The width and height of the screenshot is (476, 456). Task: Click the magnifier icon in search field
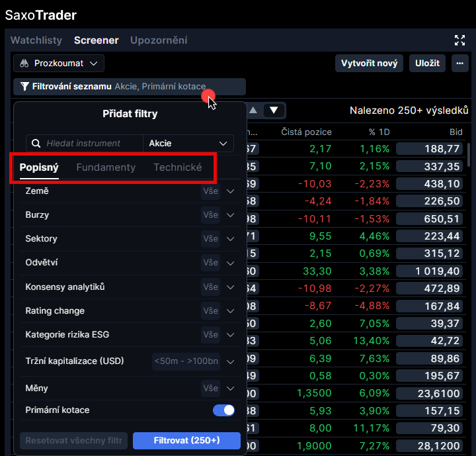coord(36,144)
